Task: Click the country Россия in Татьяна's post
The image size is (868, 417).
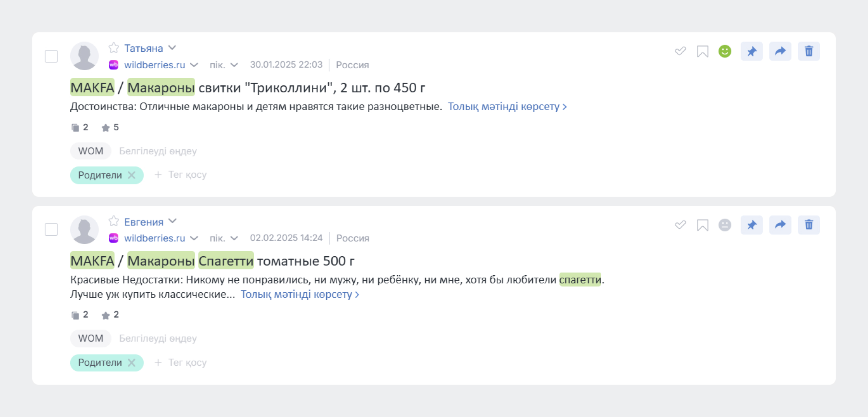Action: click(x=352, y=65)
